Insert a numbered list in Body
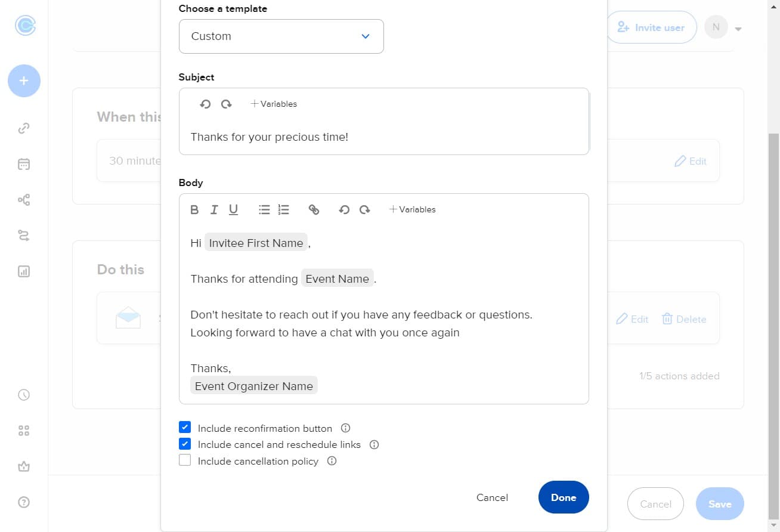The image size is (780, 532). coord(284,209)
